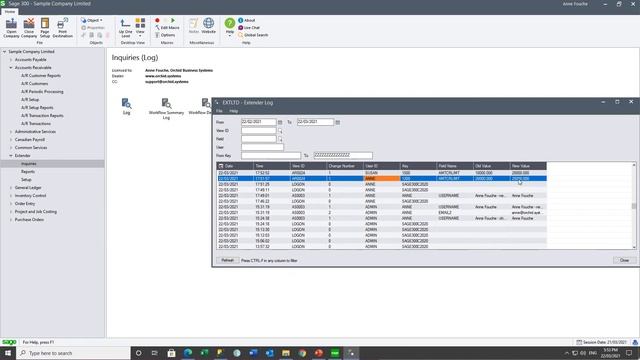Select Reports under Extender
640x360 pixels.
[x=28, y=172]
